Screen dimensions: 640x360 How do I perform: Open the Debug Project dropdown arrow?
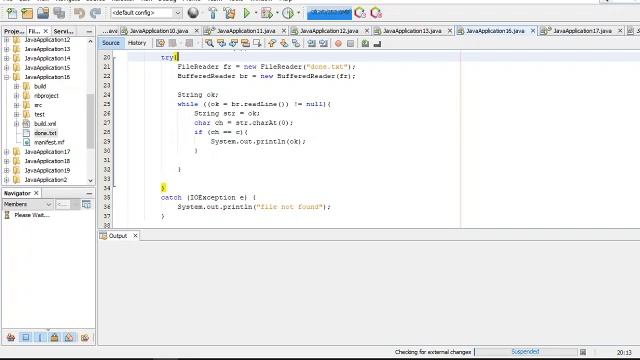pos(277,13)
